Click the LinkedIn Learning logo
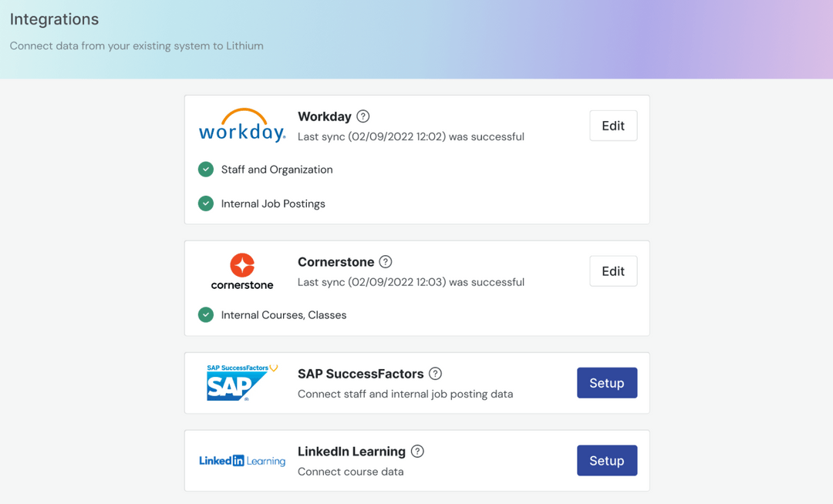833x504 pixels. 241,460
